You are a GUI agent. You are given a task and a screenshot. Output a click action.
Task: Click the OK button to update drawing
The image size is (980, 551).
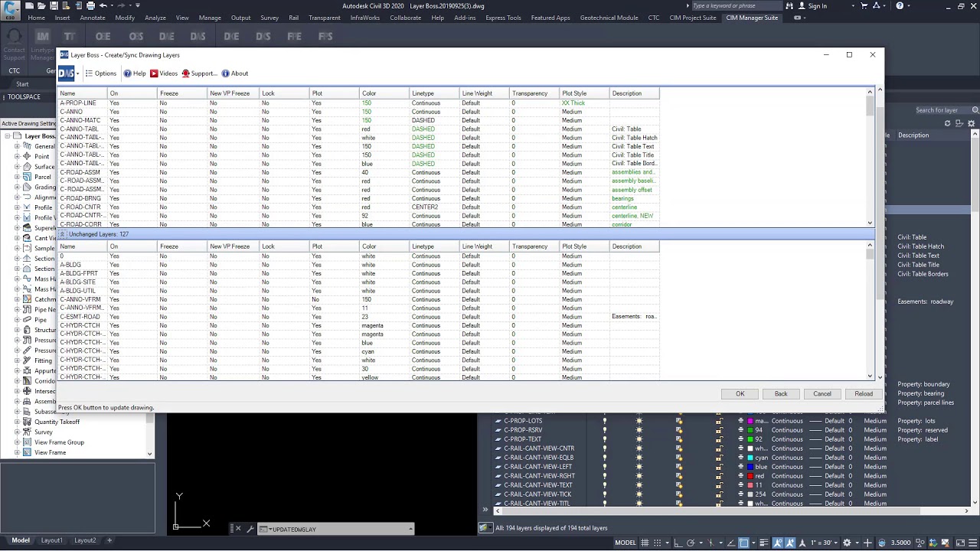(740, 394)
